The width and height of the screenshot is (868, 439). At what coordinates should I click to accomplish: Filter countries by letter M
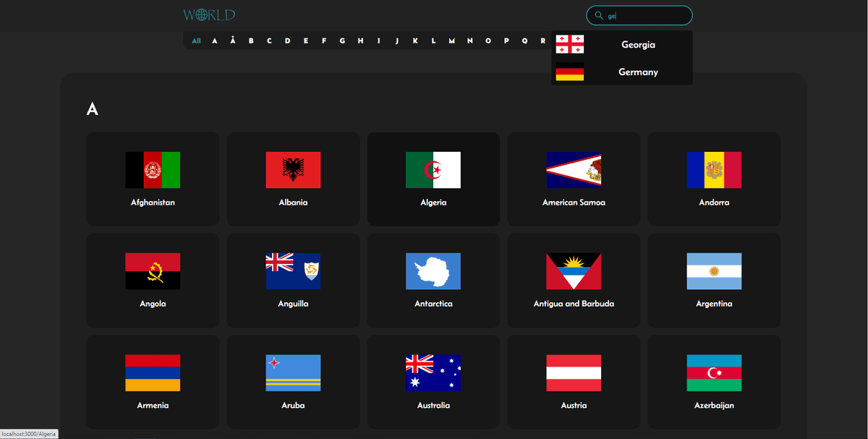click(451, 41)
